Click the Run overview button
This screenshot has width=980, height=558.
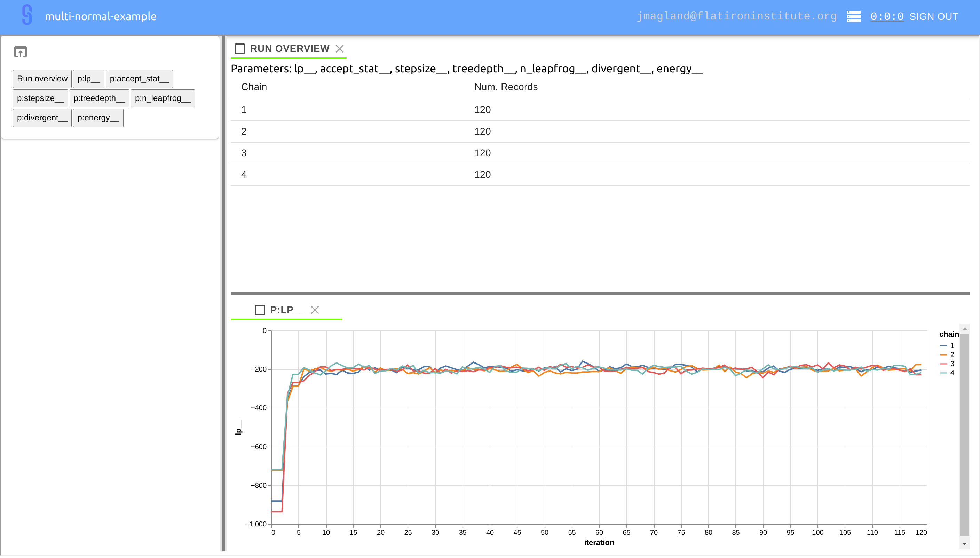pyautogui.click(x=42, y=79)
